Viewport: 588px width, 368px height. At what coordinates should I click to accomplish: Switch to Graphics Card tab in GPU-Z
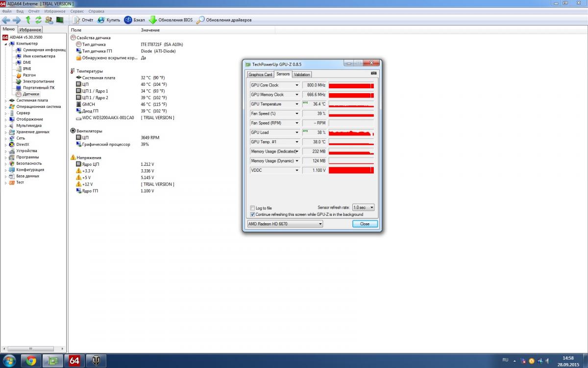(x=260, y=75)
